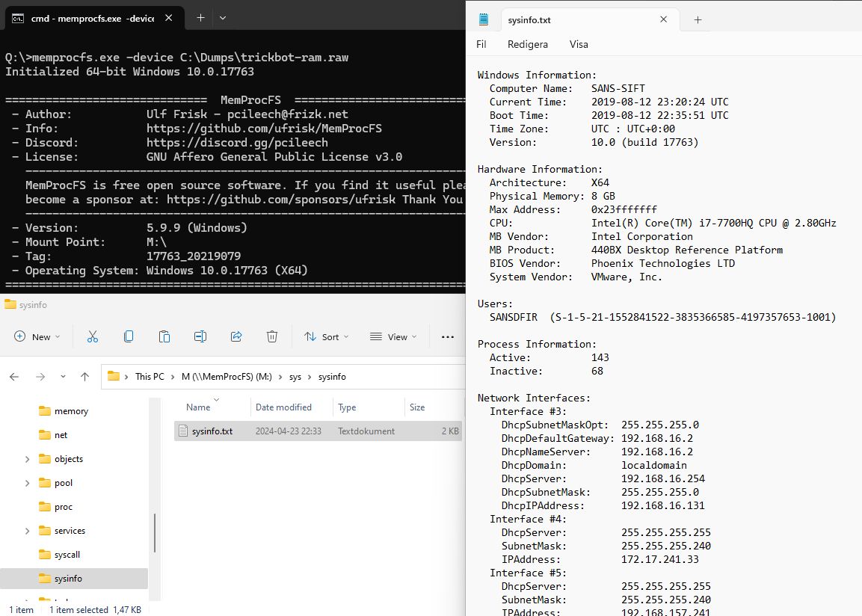862x616 pixels.
Task: Close the sysinfo.txt Notepad tab
Action: point(664,19)
